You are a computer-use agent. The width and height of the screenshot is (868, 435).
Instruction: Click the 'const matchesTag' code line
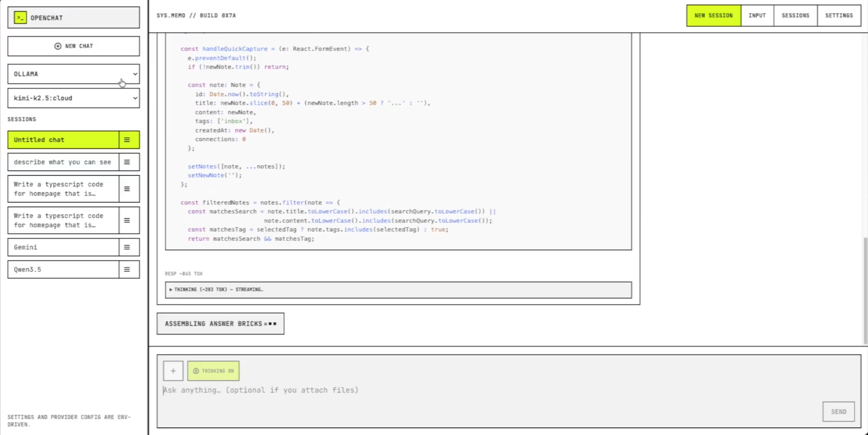tap(318, 229)
